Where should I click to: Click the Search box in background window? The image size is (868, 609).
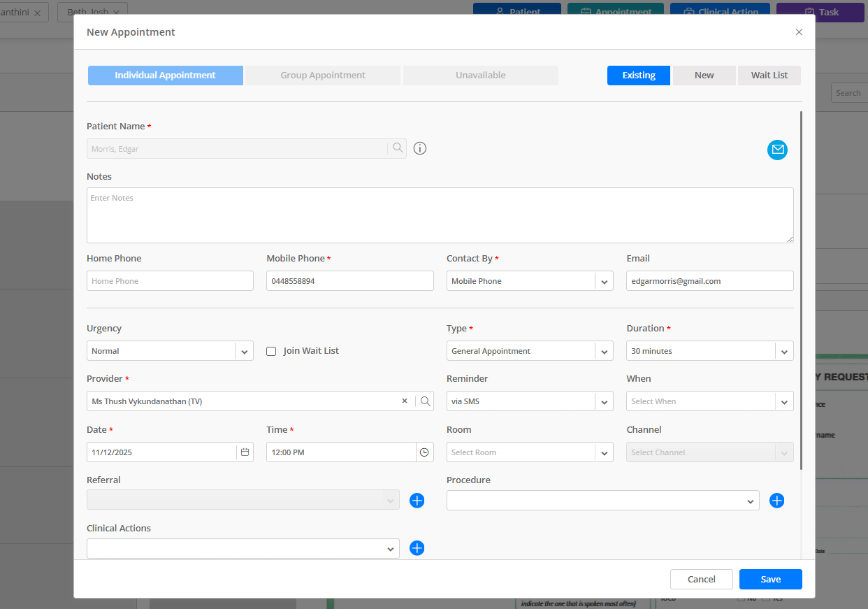[x=849, y=93]
